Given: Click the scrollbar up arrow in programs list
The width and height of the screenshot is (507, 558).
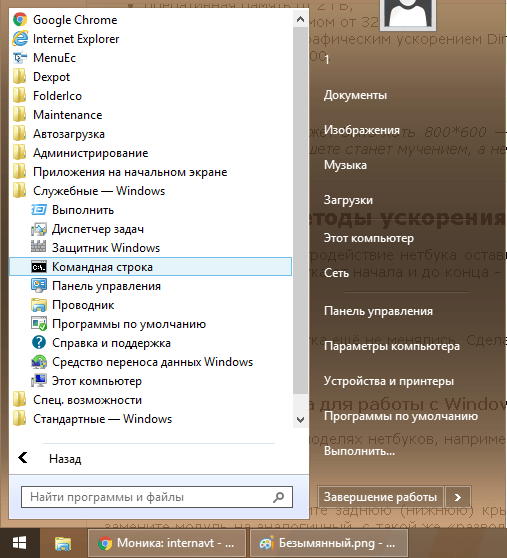Looking at the screenshot, I should (300, 19).
